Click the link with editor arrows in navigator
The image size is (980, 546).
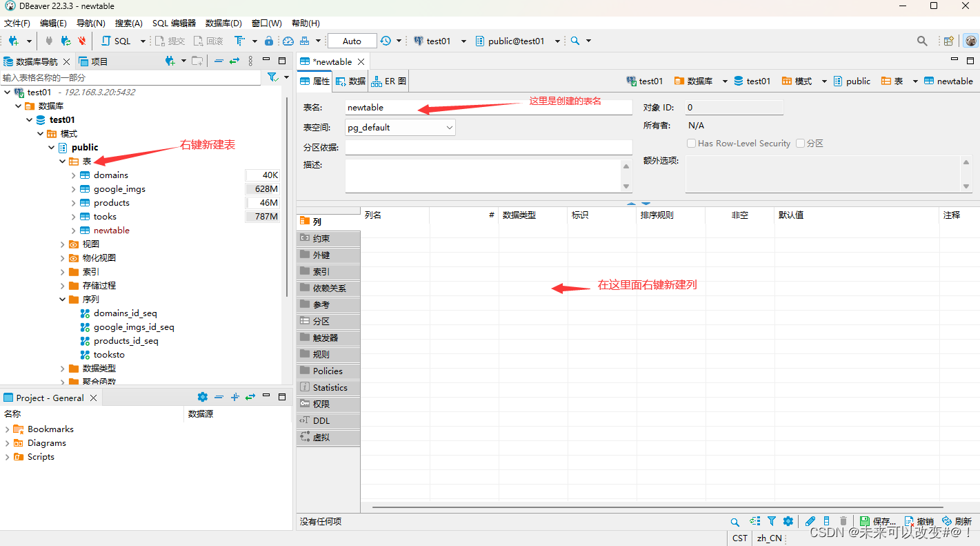(234, 61)
